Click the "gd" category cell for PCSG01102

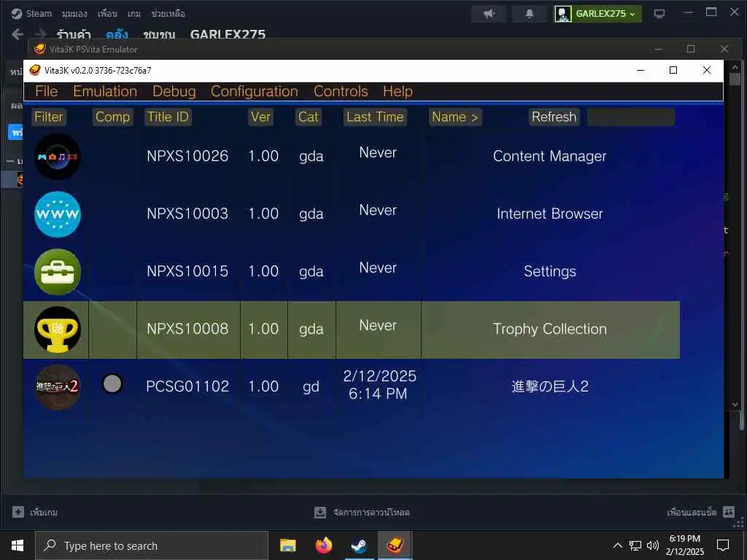[x=311, y=386]
